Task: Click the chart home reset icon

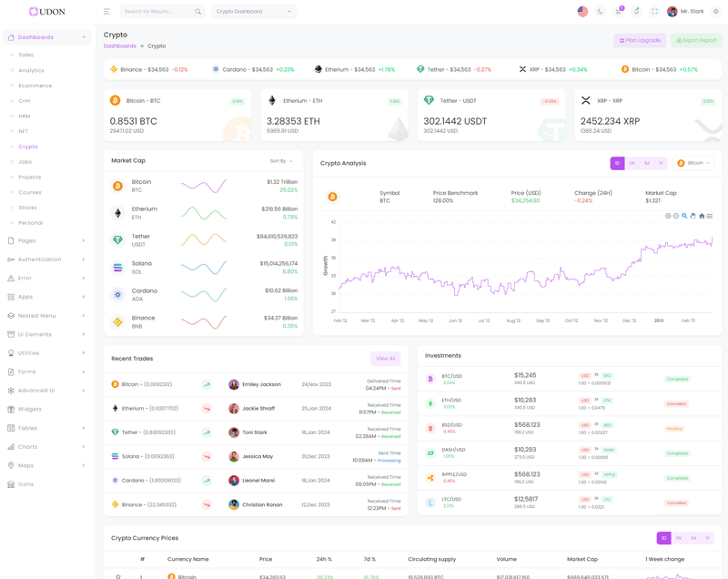Action: point(702,216)
